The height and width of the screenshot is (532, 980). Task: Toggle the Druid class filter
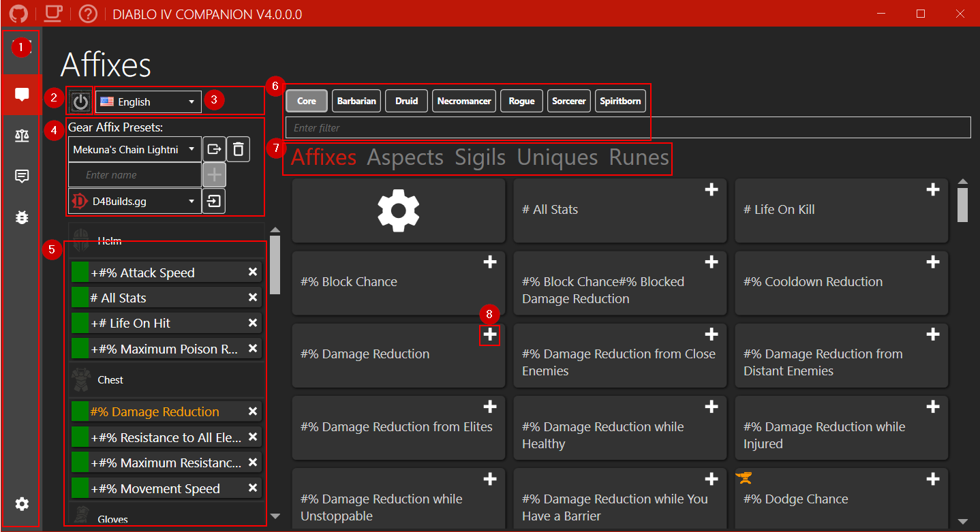click(406, 101)
